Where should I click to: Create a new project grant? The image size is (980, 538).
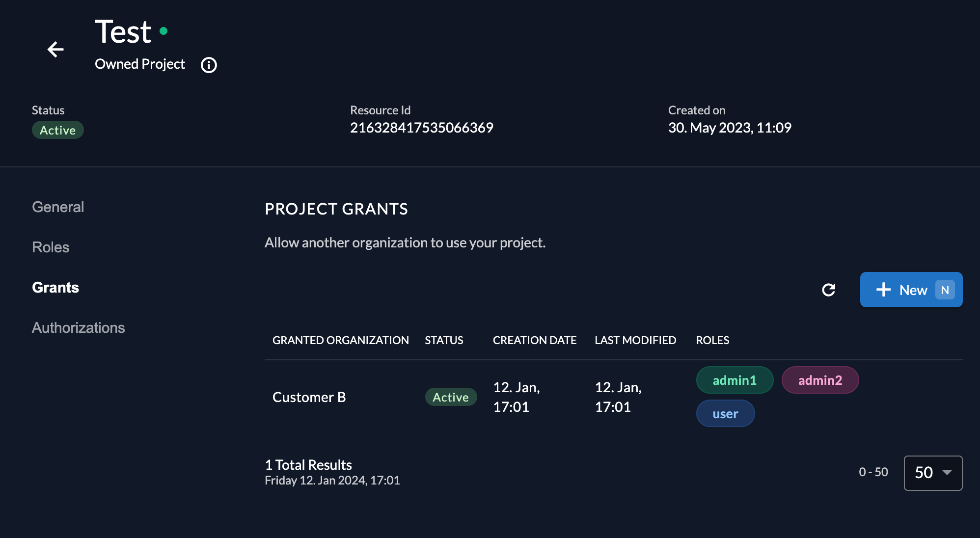911,290
